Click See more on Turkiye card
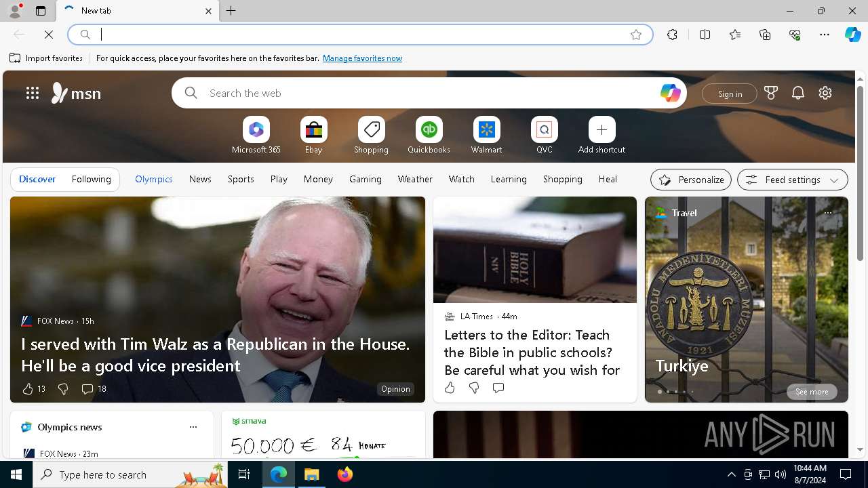 (812, 392)
